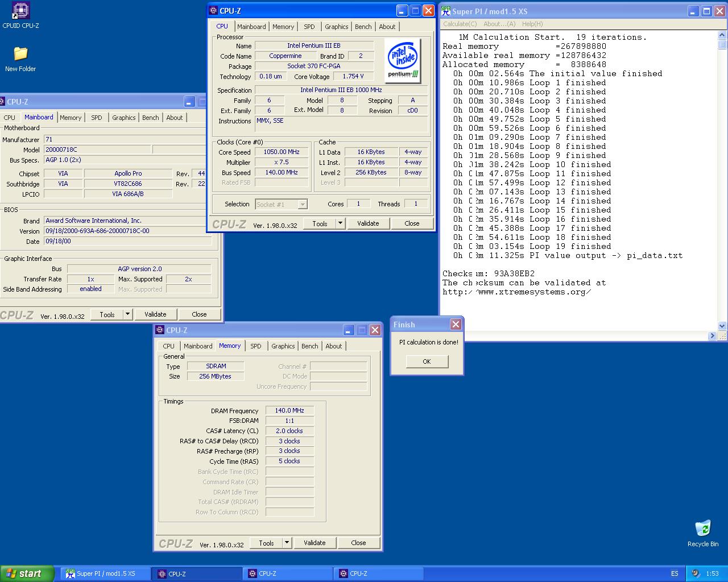Click Tools button in CPU-Z CPU window
The image size is (728, 582).
tap(320, 223)
